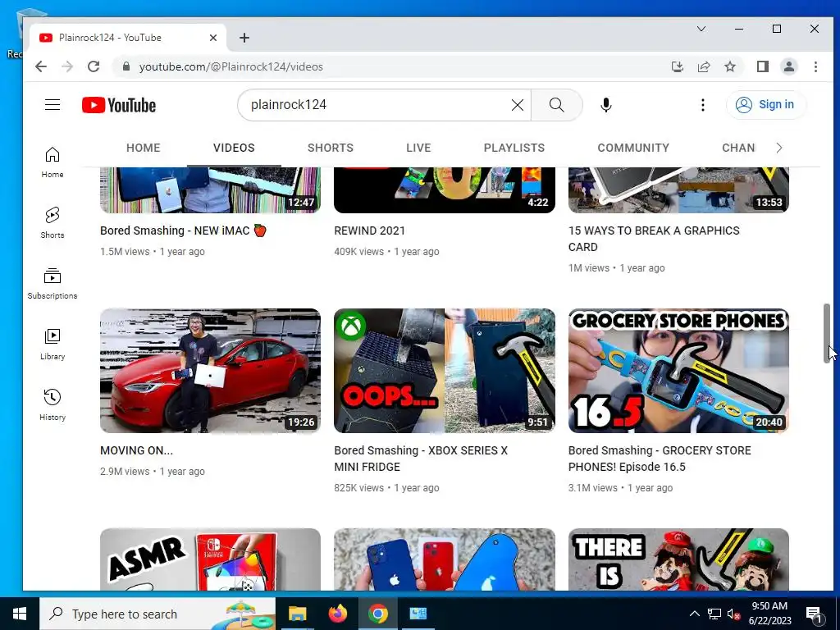Open XBOX SERIES X MINI FRIDGE title
This screenshot has width=840, height=630.
click(421, 459)
